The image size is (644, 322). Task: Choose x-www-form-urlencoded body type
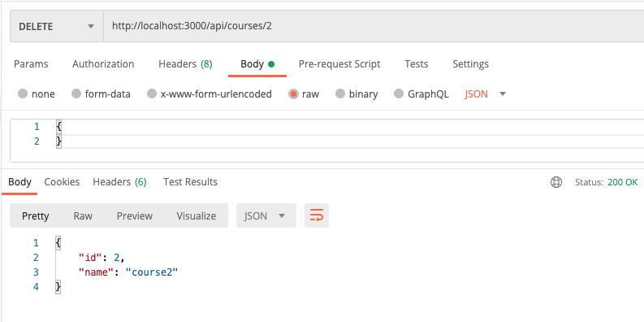click(x=152, y=94)
